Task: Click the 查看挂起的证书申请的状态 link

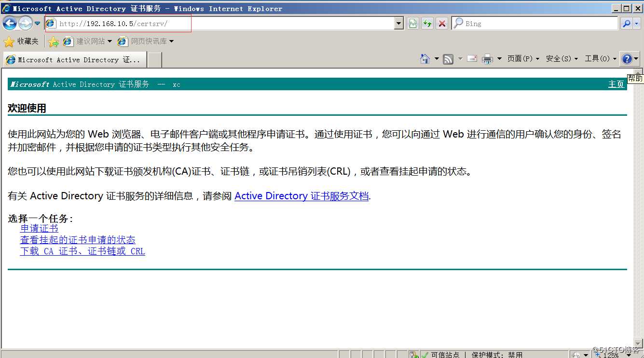Action: (78, 240)
